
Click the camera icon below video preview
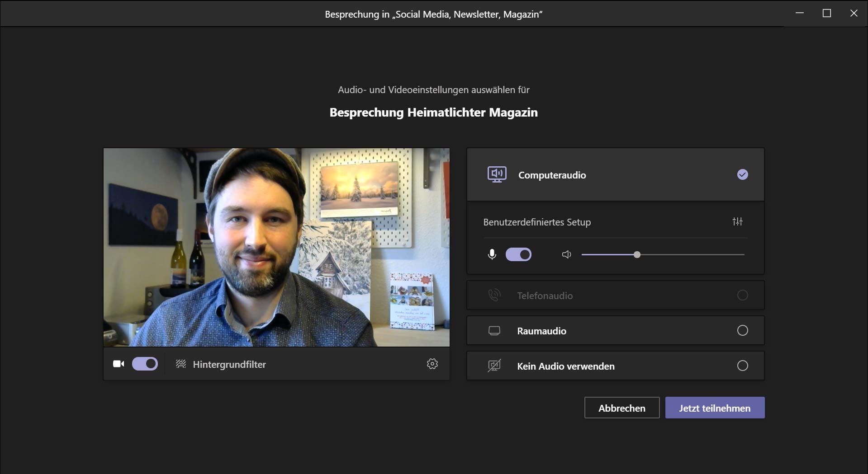pos(119,364)
